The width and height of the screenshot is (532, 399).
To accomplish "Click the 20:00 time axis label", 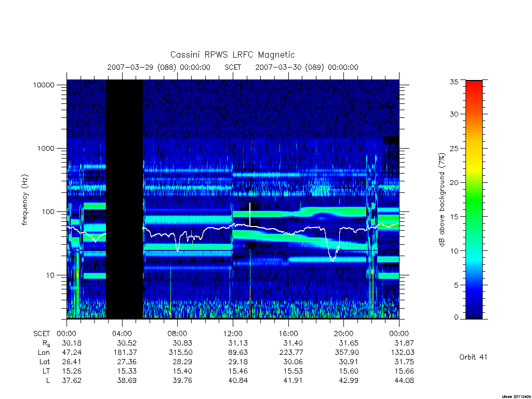I will click(x=343, y=334).
